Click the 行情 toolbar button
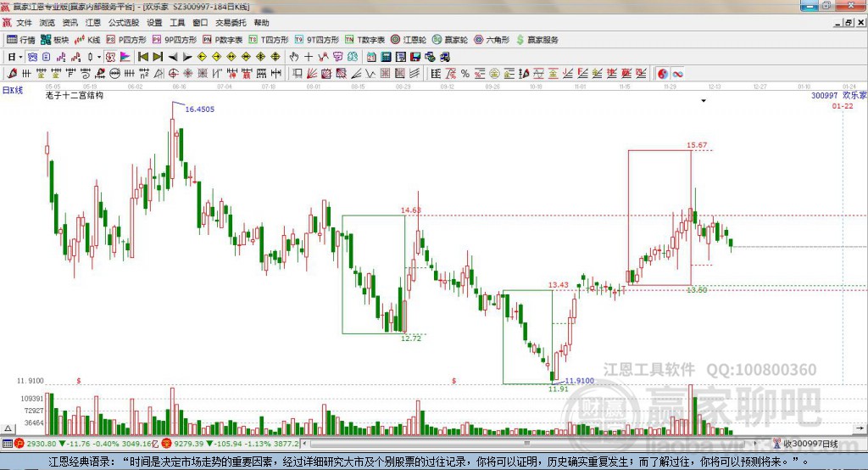 (x=21, y=40)
